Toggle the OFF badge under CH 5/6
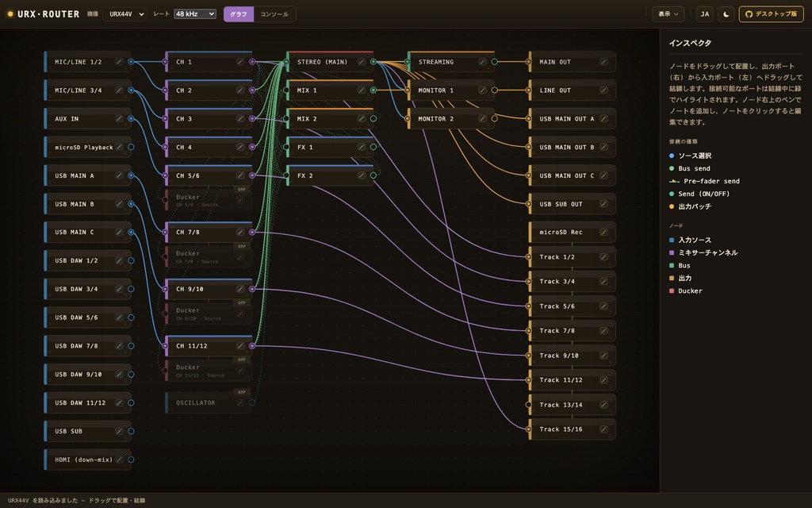Screen dimensions: 812x508 coord(242,190)
